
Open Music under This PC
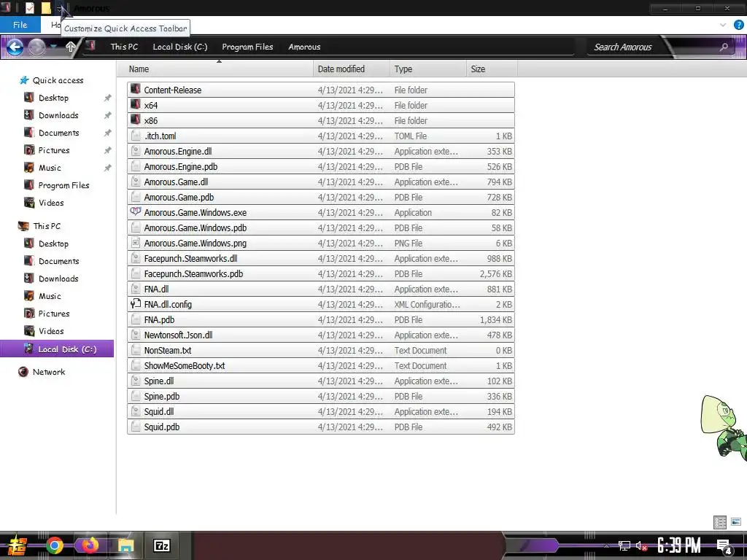[50, 296]
